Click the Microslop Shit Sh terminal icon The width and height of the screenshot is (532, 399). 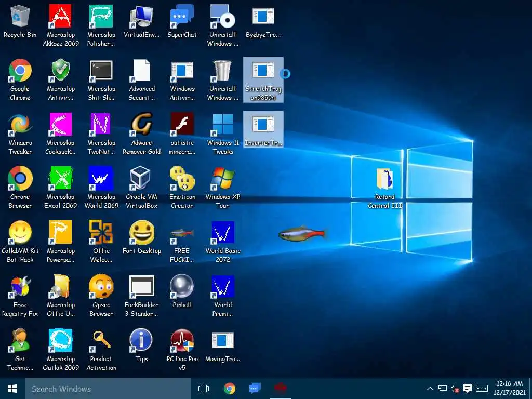click(101, 71)
